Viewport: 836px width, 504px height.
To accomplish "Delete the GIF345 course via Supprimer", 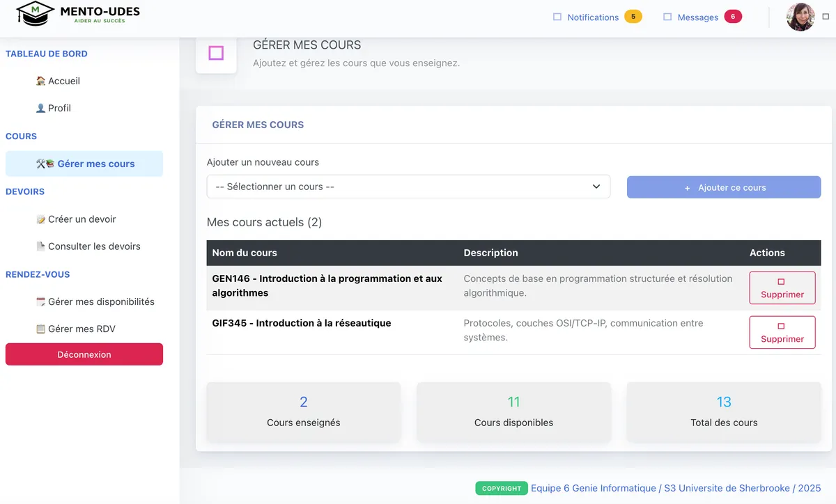I will tap(782, 332).
